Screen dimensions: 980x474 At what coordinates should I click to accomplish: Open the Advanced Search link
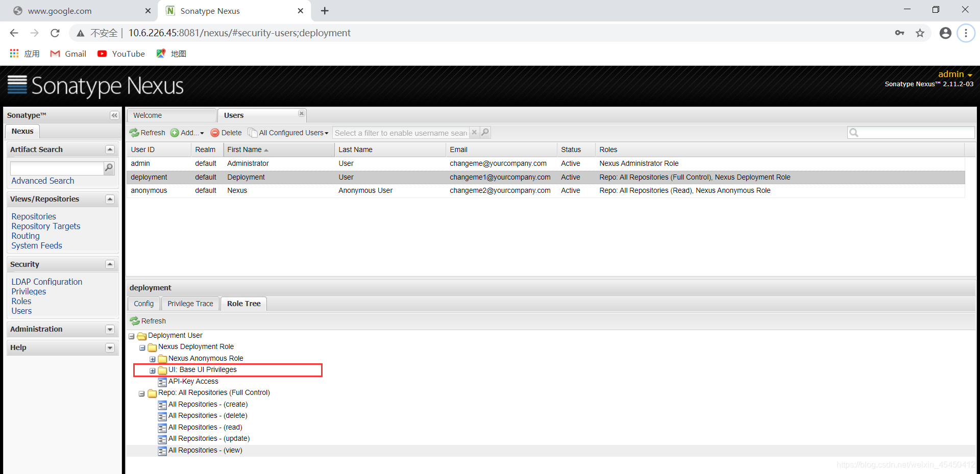(43, 181)
